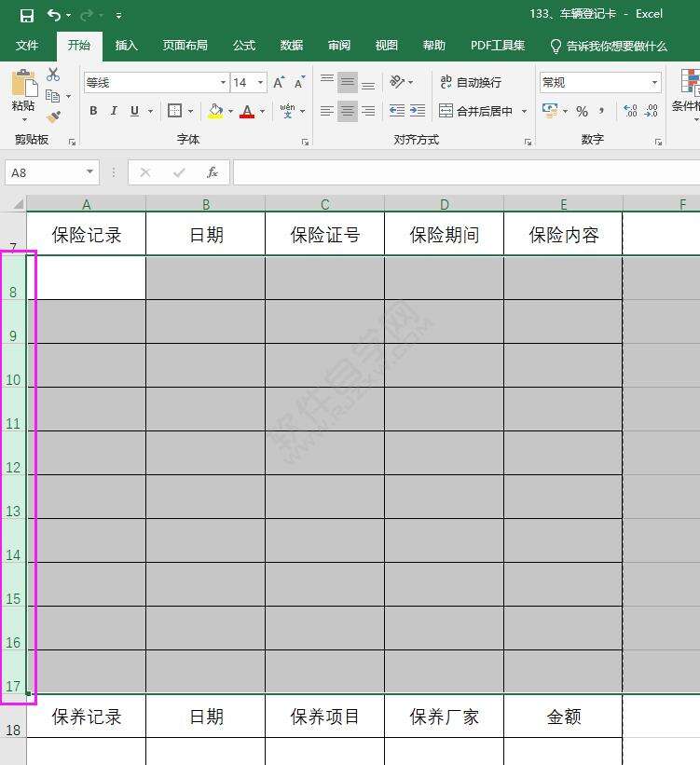Expand the fill color dropdown arrow
Screen dimensions: 700x765
coord(230,111)
